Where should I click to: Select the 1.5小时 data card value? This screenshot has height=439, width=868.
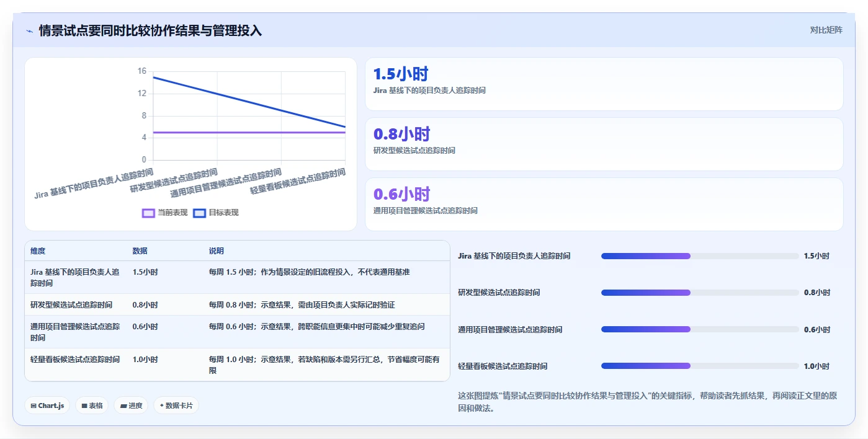point(401,74)
